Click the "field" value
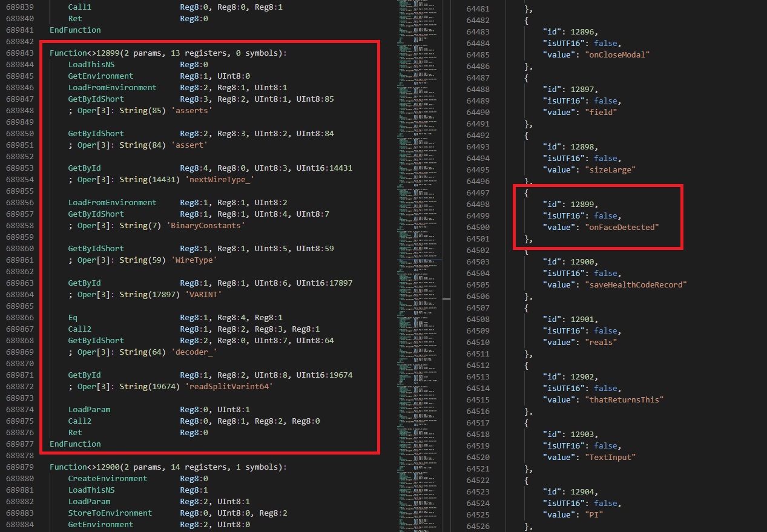The height and width of the screenshot is (532, 767). click(600, 113)
